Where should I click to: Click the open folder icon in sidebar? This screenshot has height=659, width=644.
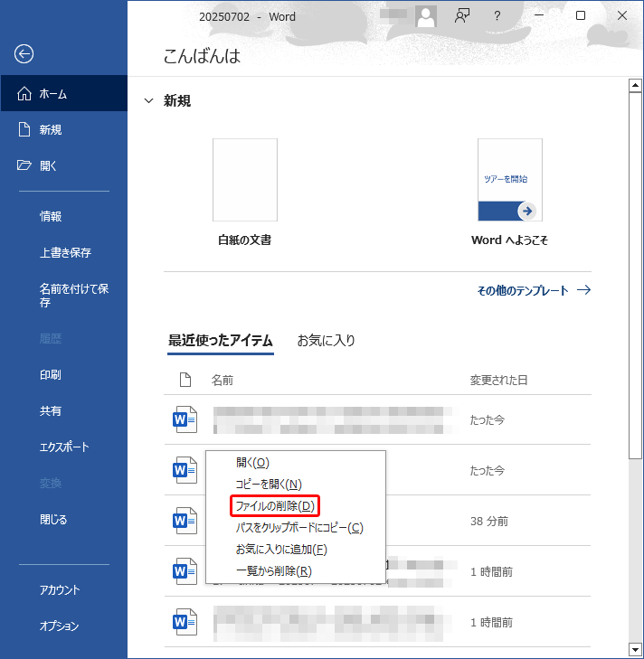[x=24, y=165]
